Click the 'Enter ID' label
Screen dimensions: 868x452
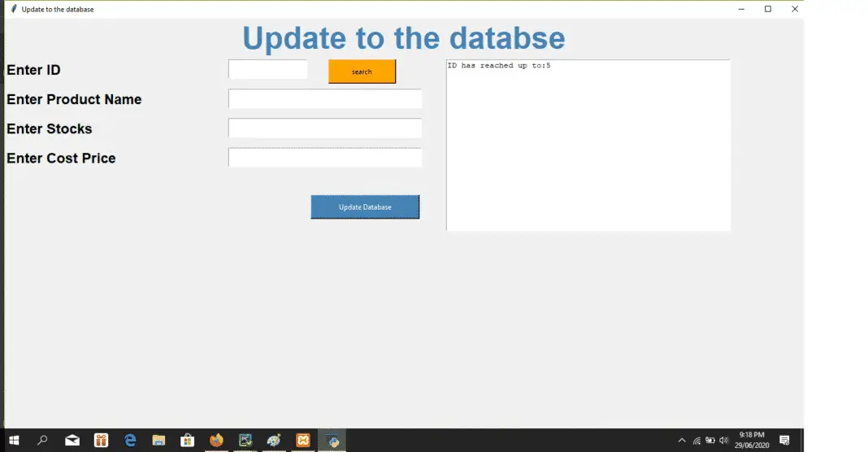coord(34,70)
